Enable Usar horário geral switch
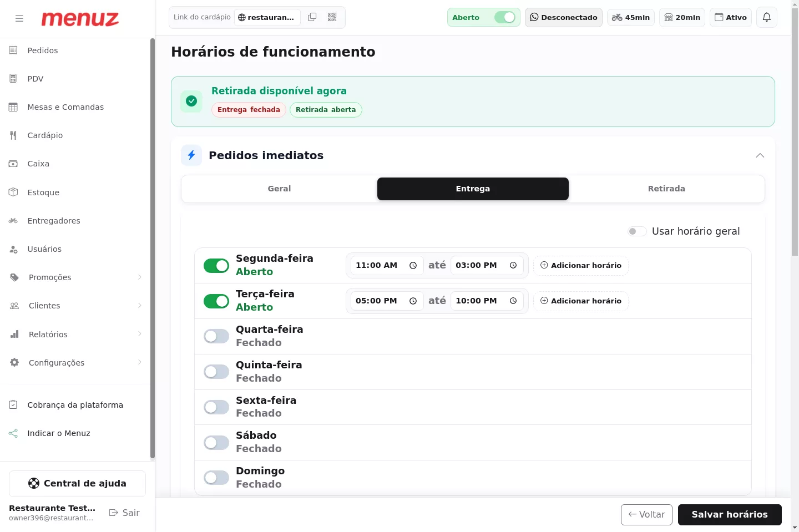 (x=637, y=231)
